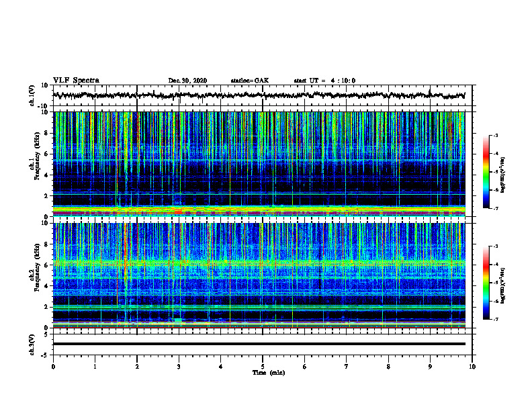Click the "4" kHz tick of ch.1 spectrogram
Viewport: 532px width, 411px height.
pos(46,175)
